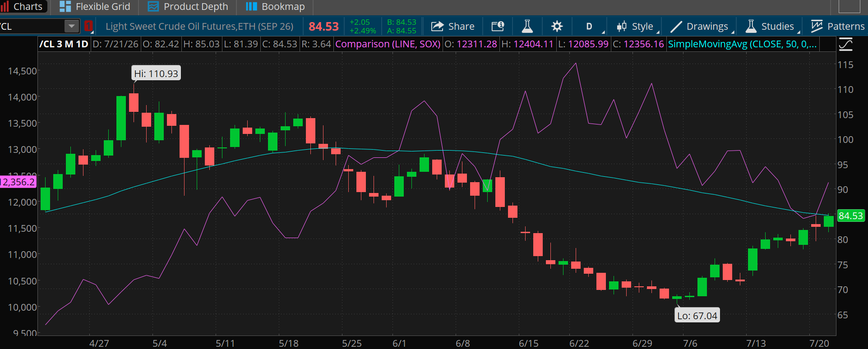Click the Drawings line icon

(x=676, y=27)
